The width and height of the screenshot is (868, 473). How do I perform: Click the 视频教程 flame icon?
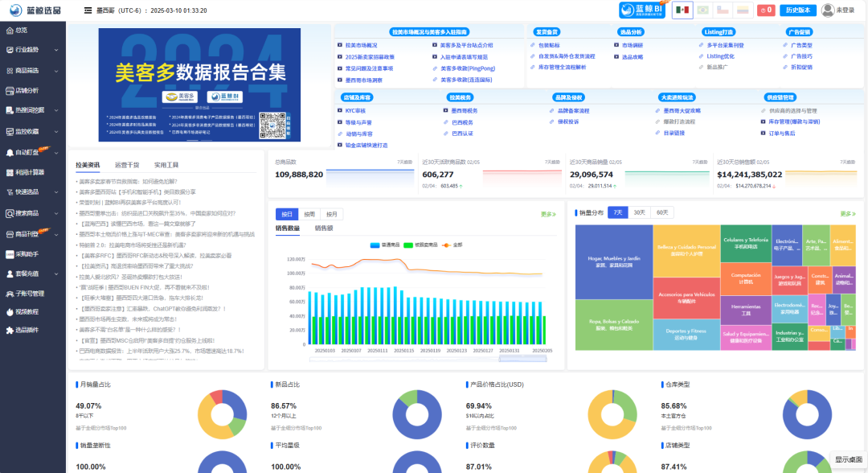(10, 312)
